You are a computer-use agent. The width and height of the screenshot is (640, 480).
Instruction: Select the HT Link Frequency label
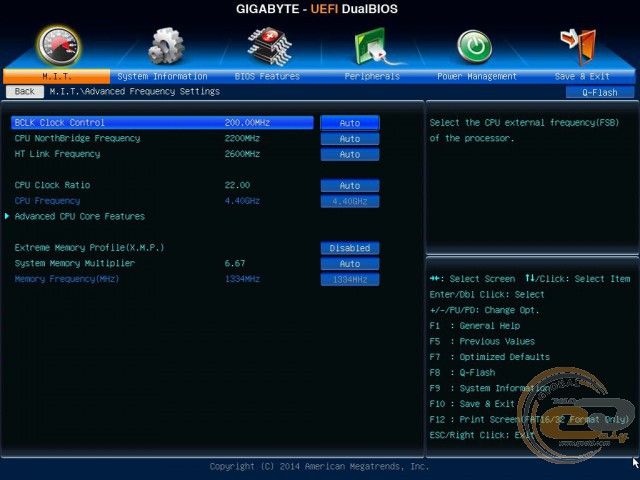click(57, 154)
